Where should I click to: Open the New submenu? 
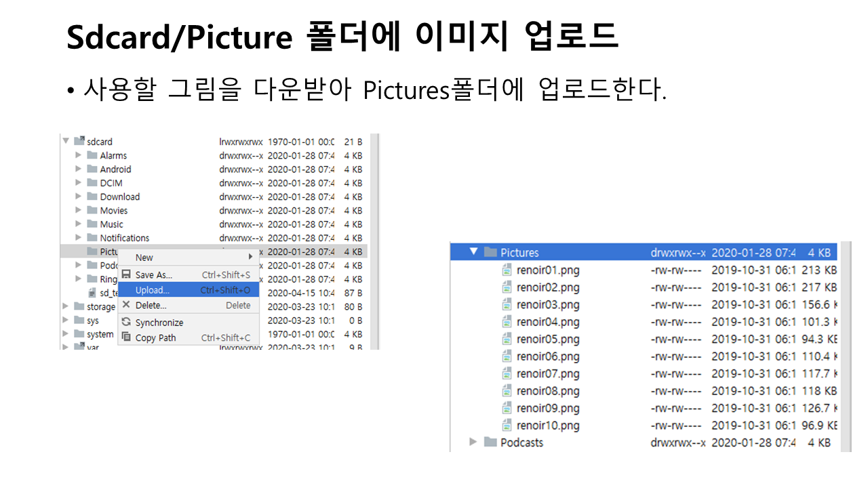144,258
